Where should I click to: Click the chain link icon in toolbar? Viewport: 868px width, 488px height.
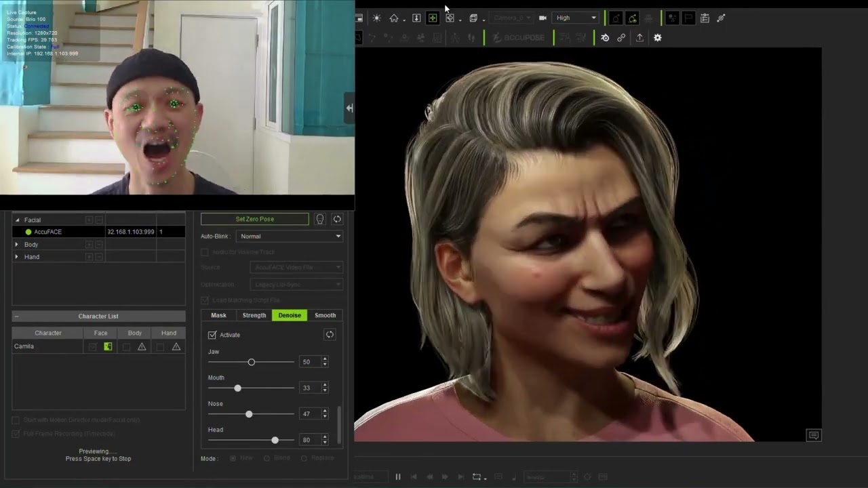(x=621, y=38)
